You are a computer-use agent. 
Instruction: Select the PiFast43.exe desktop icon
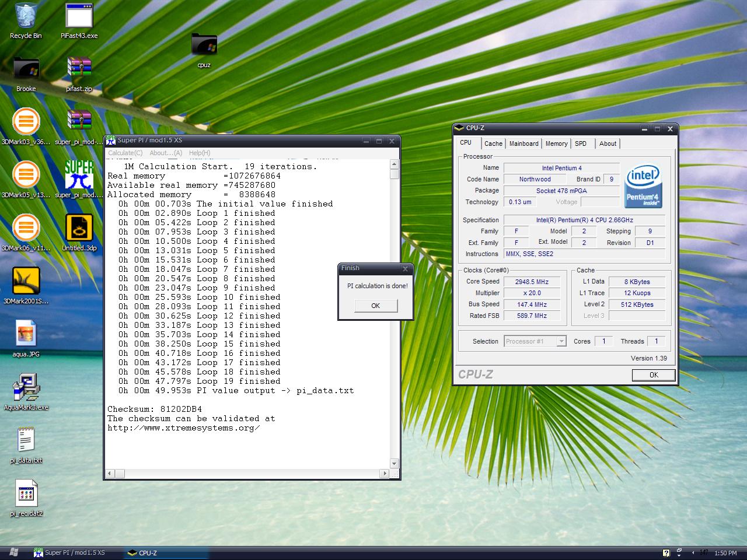coord(79,16)
